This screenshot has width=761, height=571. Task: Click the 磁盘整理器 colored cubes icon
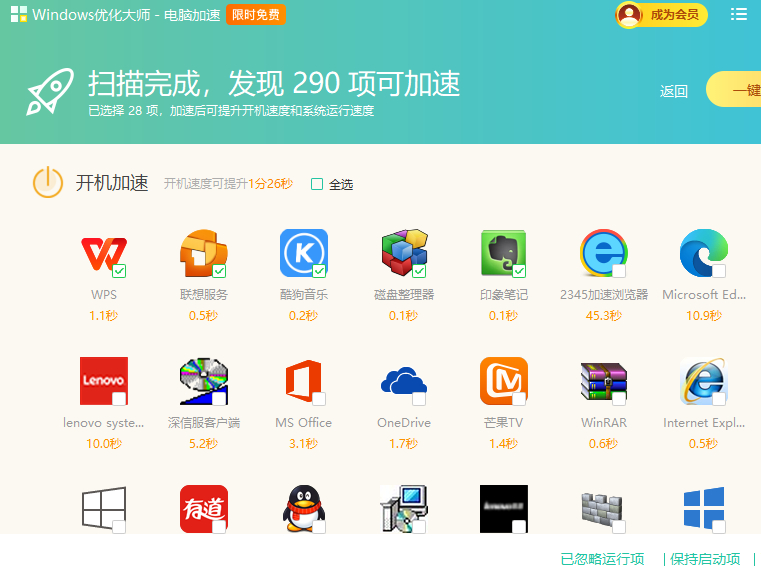click(404, 253)
